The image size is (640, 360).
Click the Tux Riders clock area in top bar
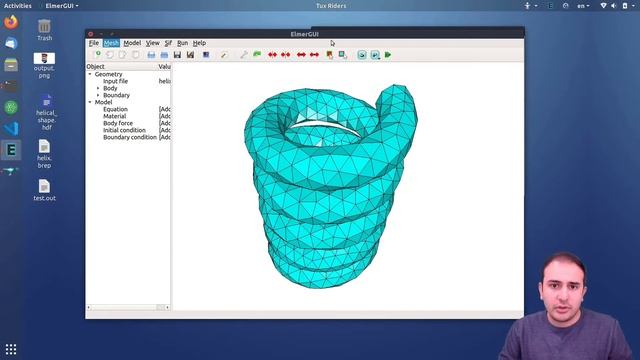pos(331,6)
